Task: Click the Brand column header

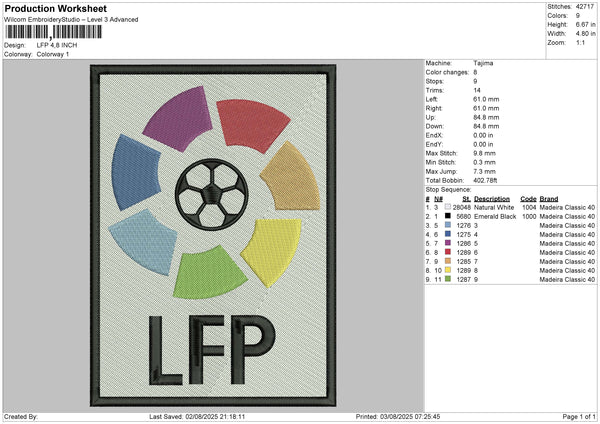Action: 551,198
